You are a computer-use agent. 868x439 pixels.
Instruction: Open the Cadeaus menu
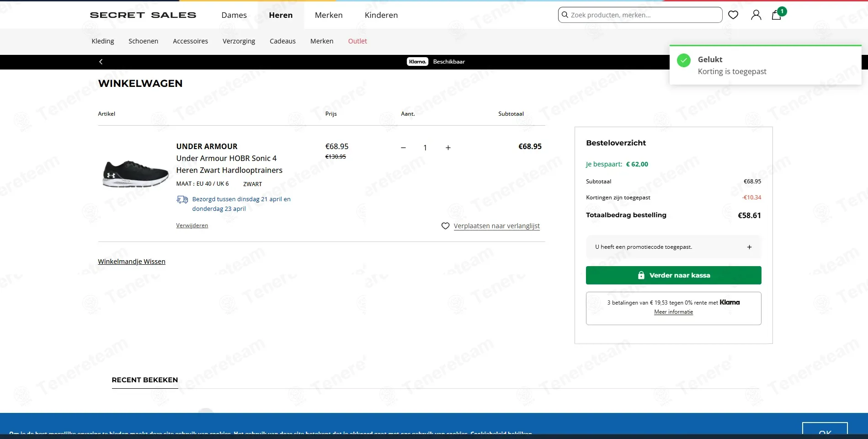tap(282, 41)
